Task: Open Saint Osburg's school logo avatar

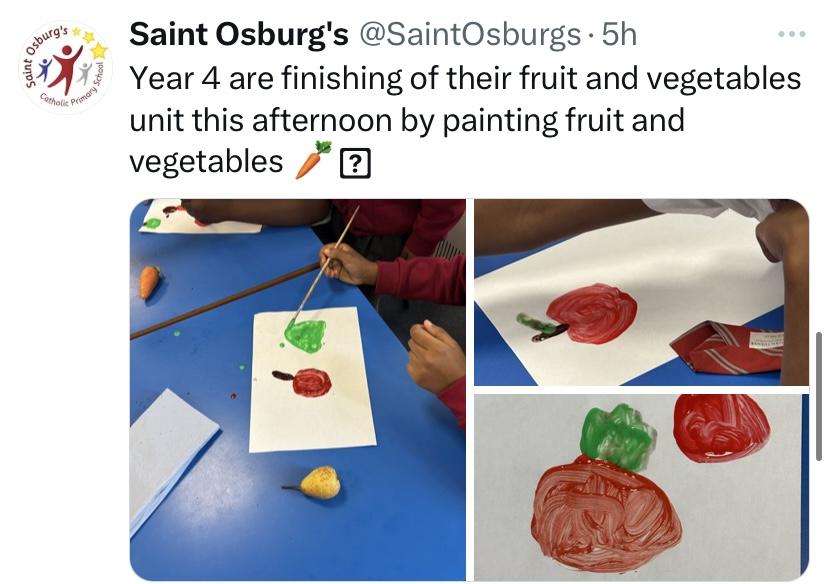Action: [x=67, y=67]
